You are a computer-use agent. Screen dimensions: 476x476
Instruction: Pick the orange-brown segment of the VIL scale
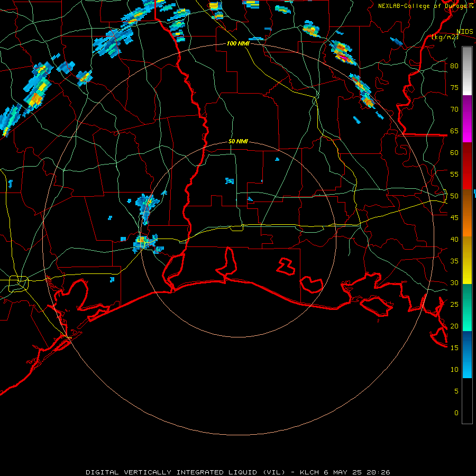tap(467, 213)
